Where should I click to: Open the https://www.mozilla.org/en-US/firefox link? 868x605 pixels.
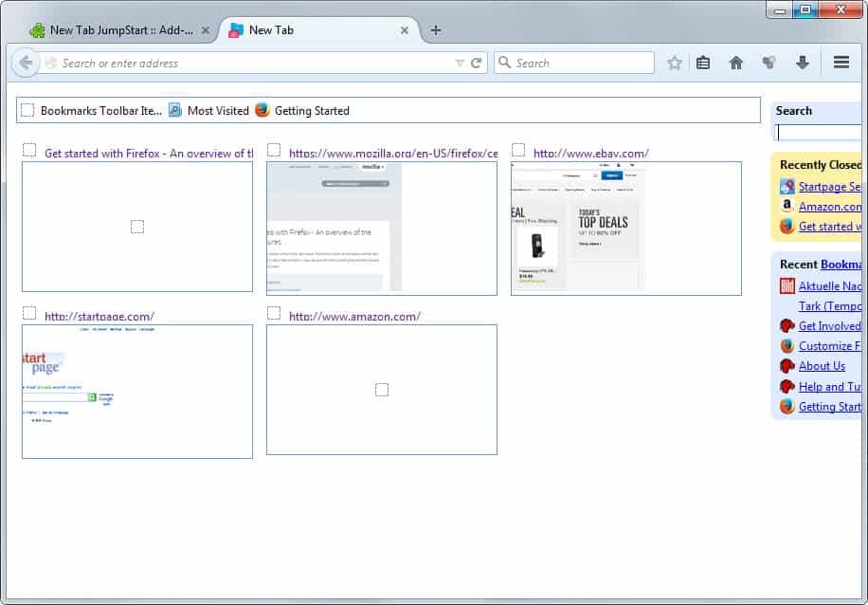pos(393,154)
